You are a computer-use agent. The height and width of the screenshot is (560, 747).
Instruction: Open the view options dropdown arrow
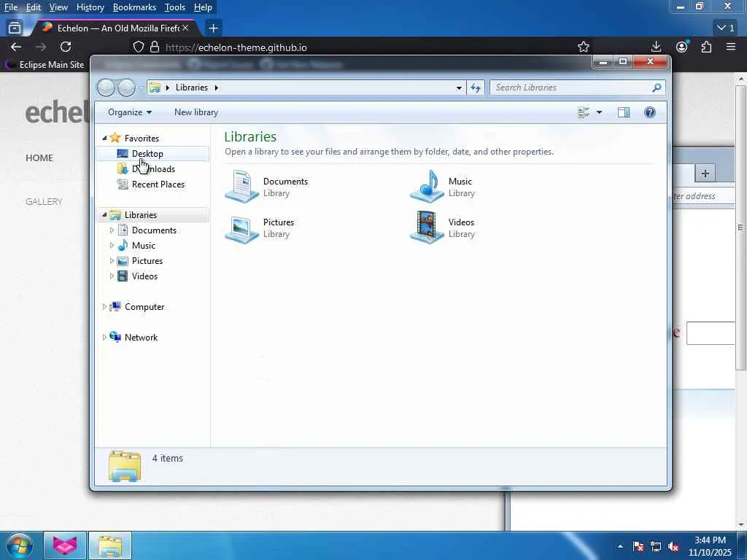(600, 112)
